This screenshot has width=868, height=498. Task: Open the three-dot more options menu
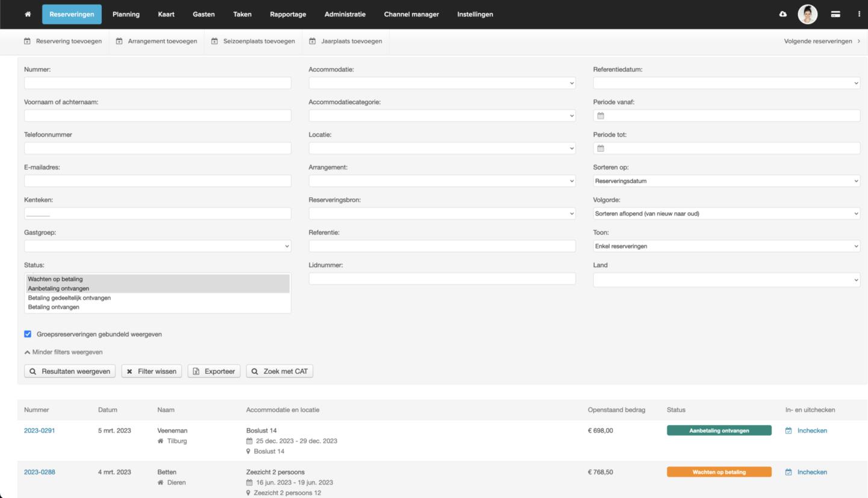859,14
